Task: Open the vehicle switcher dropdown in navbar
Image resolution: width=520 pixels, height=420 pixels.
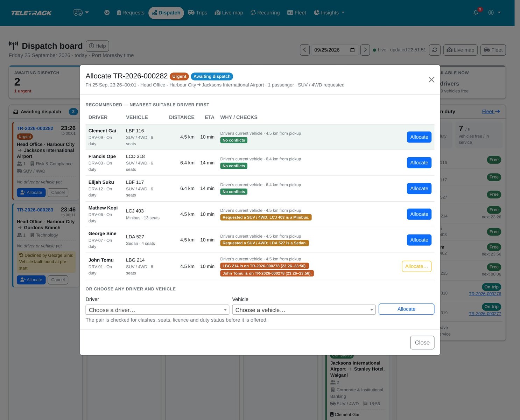Action: pyautogui.click(x=81, y=13)
